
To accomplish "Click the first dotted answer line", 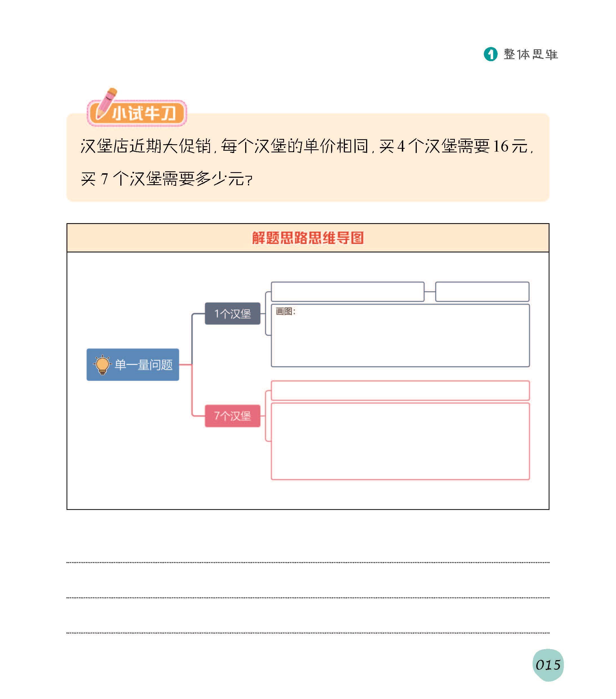I will (x=308, y=562).
